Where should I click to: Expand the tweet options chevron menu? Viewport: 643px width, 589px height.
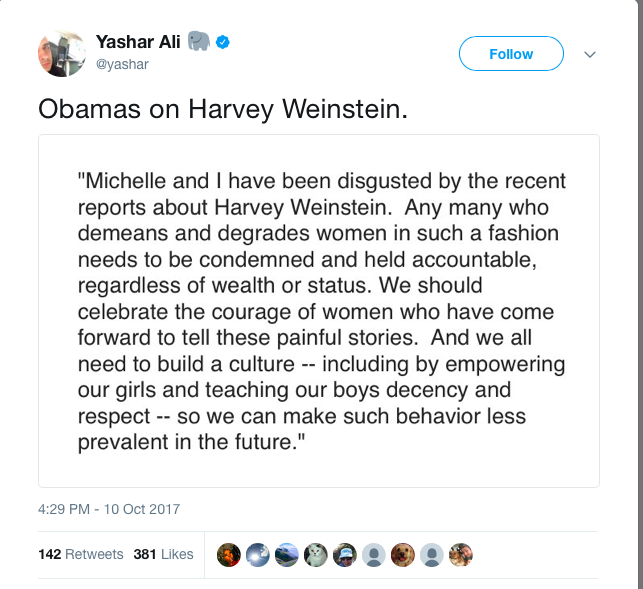pyautogui.click(x=590, y=54)
